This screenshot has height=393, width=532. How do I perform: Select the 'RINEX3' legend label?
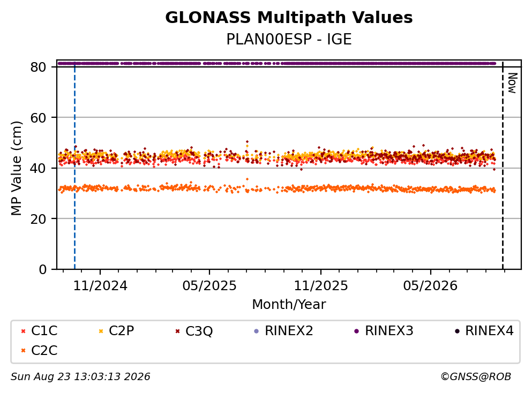tap(389, 331)
